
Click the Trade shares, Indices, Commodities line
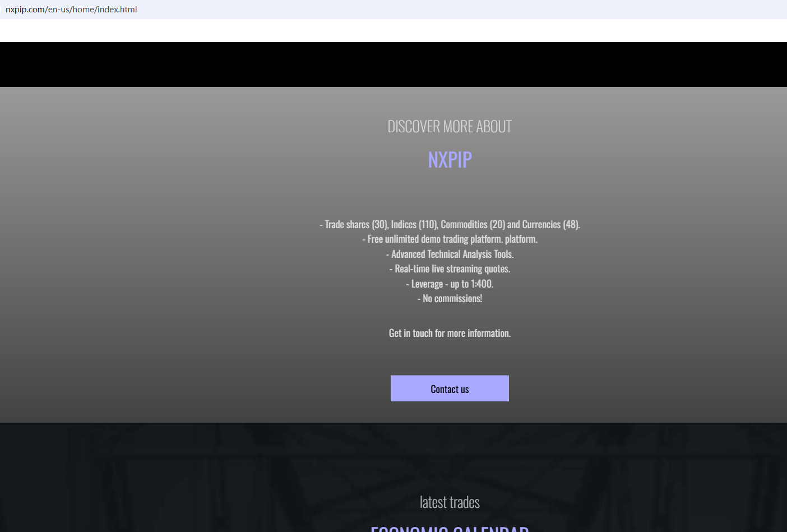coord(450,224)
